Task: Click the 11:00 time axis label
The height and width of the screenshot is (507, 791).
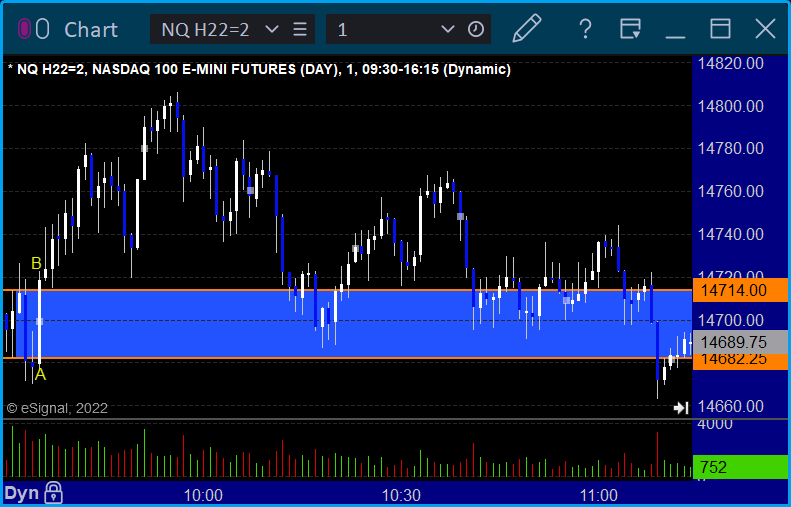Action: pyautogui.click(x=599, y=495)
